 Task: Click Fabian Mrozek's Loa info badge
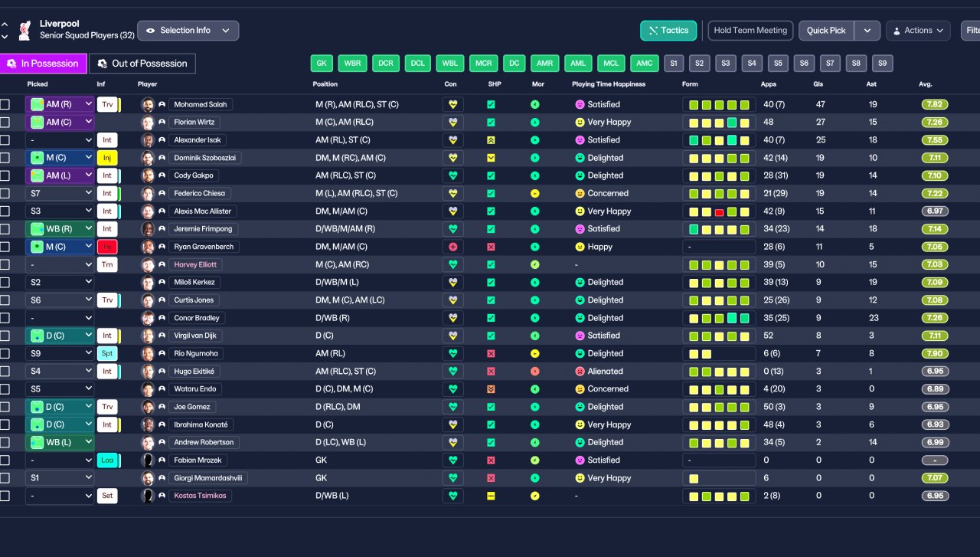pyautogui.click(x=107, y=460)
